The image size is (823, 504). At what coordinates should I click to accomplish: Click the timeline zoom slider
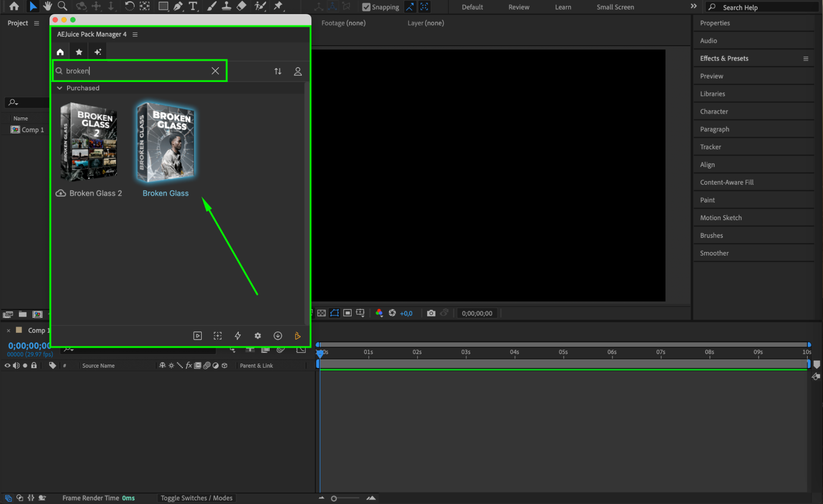(334, 498)
